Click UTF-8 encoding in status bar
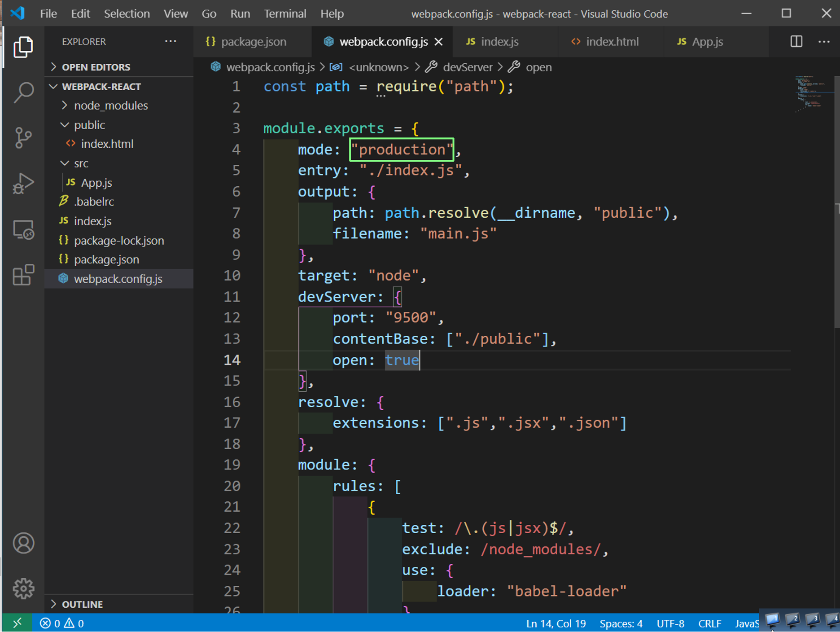The height and width of the screenshot is (632, 840). coord(670,623)
